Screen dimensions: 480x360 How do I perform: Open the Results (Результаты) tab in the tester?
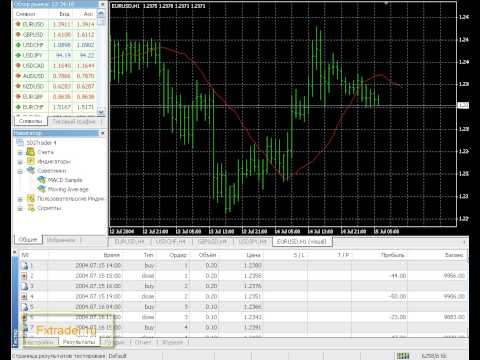tap(79, 342)
